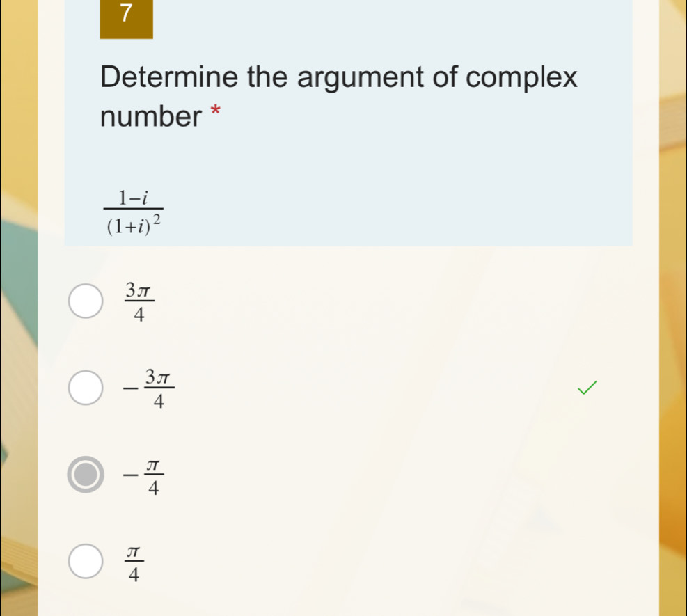This screenshot has width=687, height=616.
Task: Click the minus sign before π/4
Action: coord(131,475)
